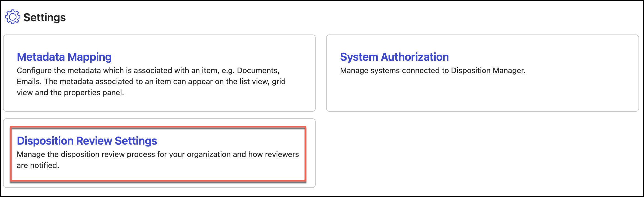The image size is (644, 197).
Task: Click the word 'Authorization' in the card title
Action: pyautogui.click(x=415, y=57)
